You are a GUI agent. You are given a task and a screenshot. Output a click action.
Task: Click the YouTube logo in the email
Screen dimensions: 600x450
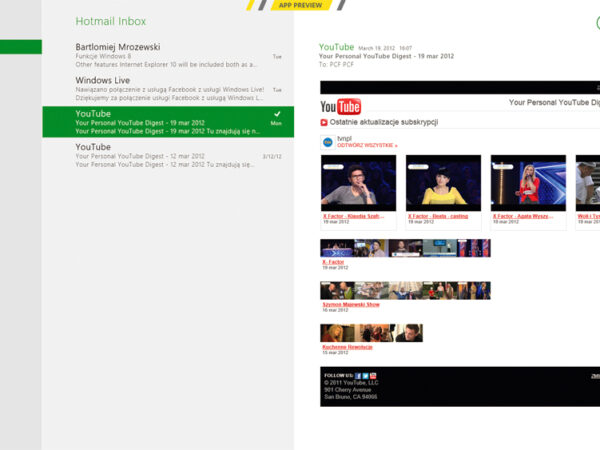(x=341, y=106)
